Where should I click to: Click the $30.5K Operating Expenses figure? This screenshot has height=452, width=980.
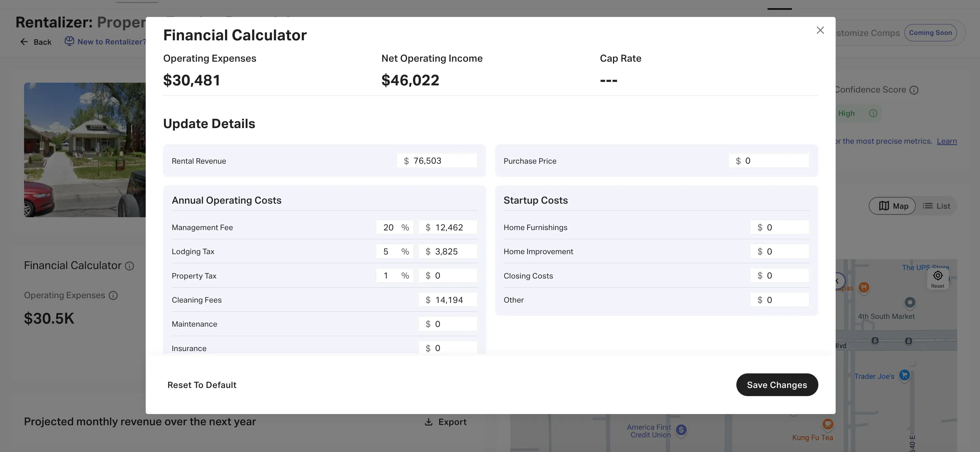[x=49, y=319]
